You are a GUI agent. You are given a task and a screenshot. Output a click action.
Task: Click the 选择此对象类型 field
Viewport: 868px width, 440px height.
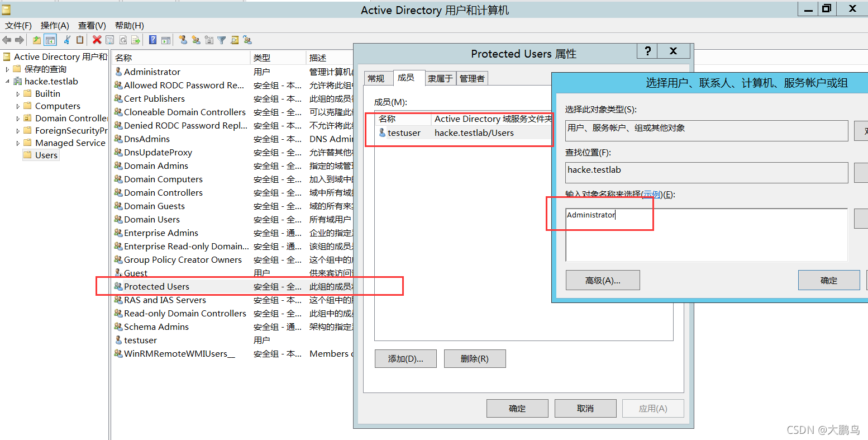[707, 130]
